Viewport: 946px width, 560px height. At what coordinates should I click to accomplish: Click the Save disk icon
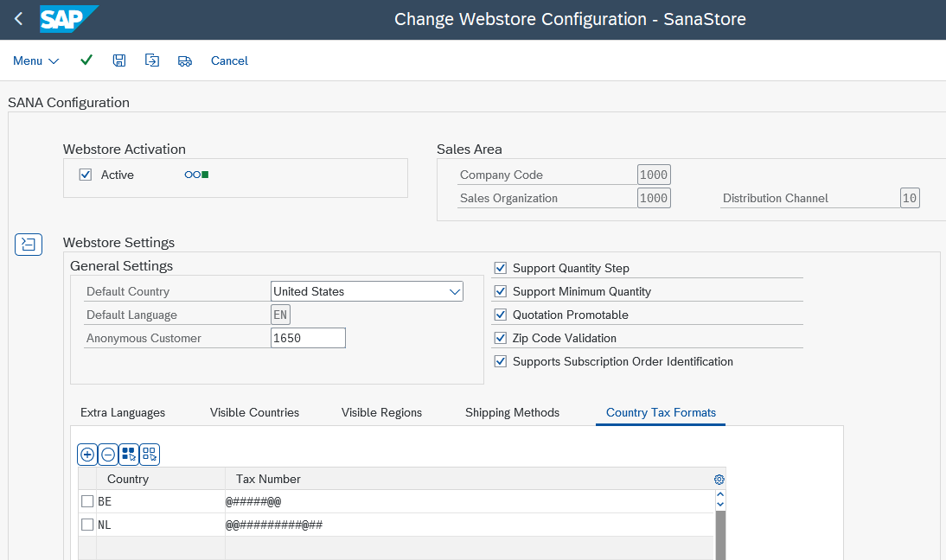119,60
